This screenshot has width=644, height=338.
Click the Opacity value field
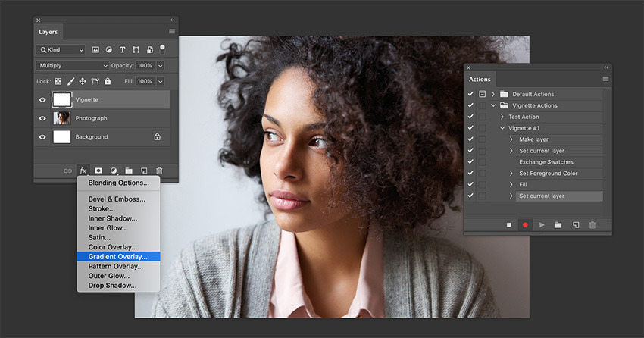click(145, 65)
